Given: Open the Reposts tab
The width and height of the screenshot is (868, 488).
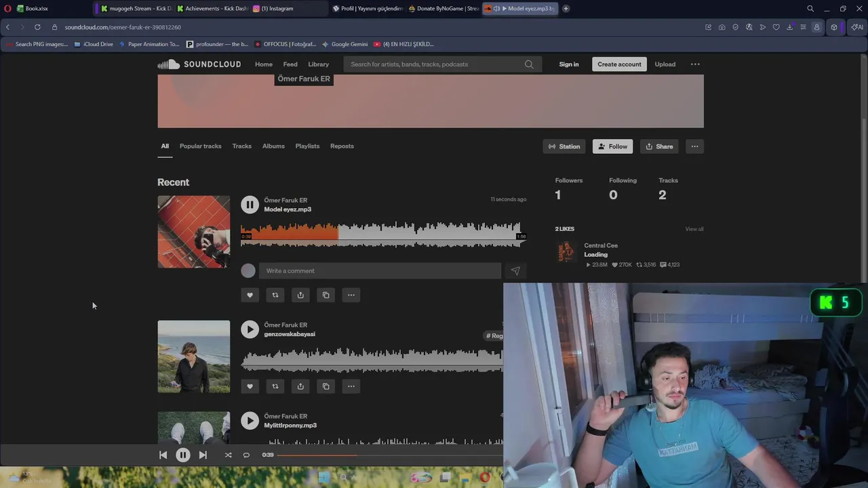Looking at the screenshot, I should pos(342,146).
